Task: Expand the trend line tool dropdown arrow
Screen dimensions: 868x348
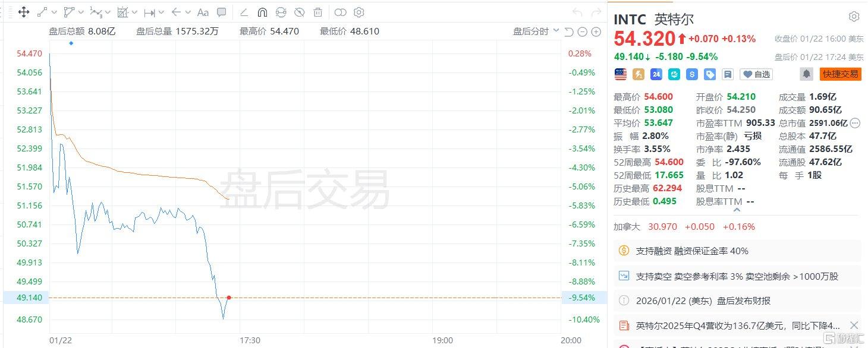Action: coord(55,12)
